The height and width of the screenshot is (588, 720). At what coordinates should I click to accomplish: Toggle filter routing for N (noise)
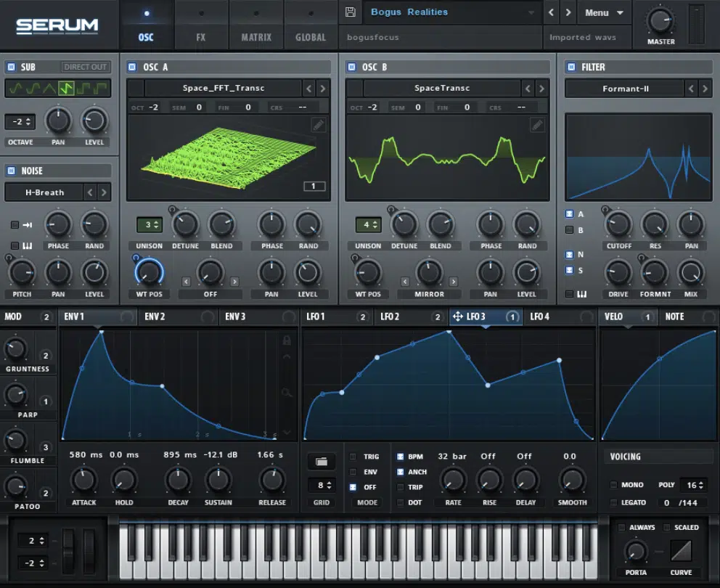569,255
